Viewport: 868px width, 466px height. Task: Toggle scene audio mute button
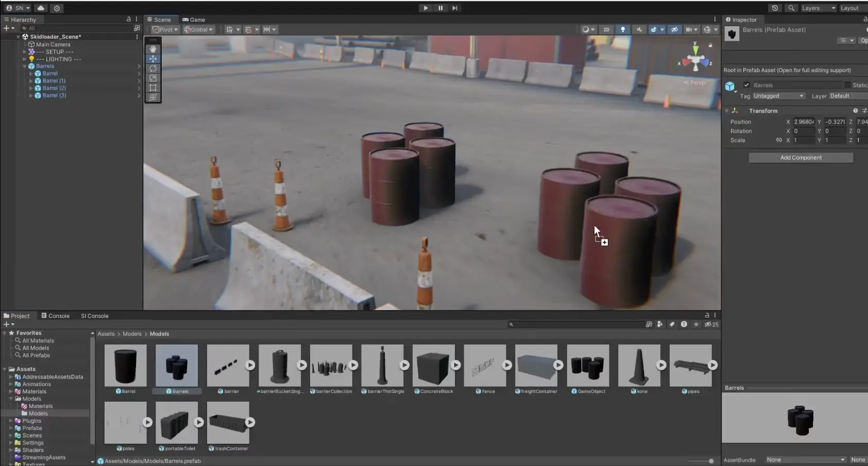point(639,29)
